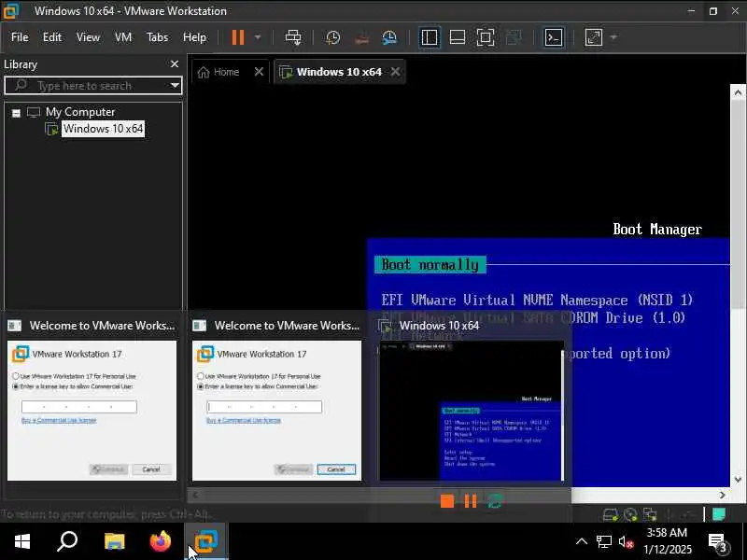747x560 pixels.
Task: Pause the virtual machine using the orange toolbar button
Action: click(238, 37)
